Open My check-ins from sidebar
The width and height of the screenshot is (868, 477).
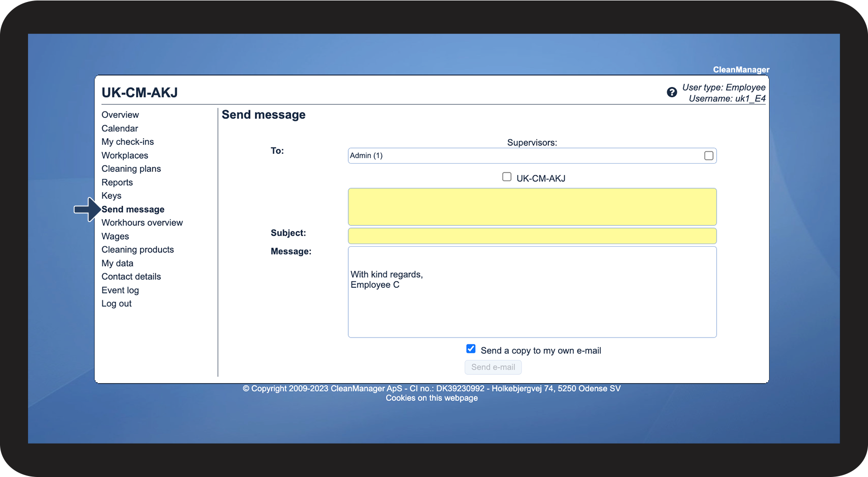[x=127, y=142]
